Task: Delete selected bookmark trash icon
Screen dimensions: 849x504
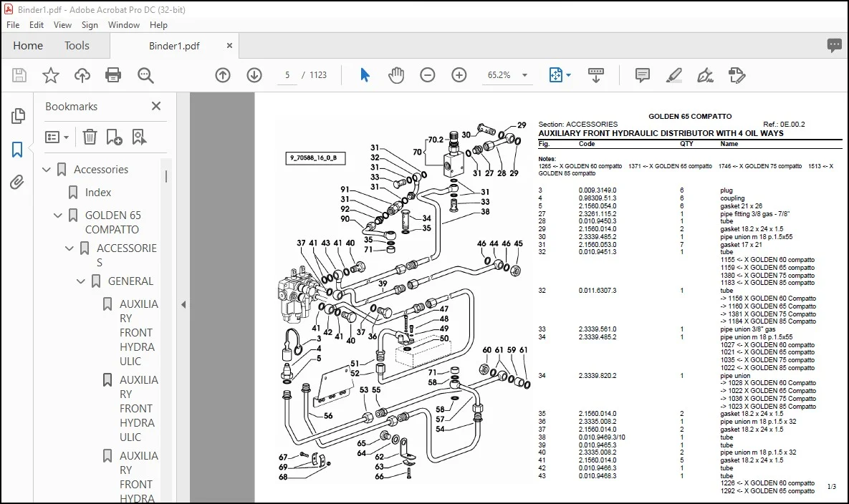Action: click(90, 137)
